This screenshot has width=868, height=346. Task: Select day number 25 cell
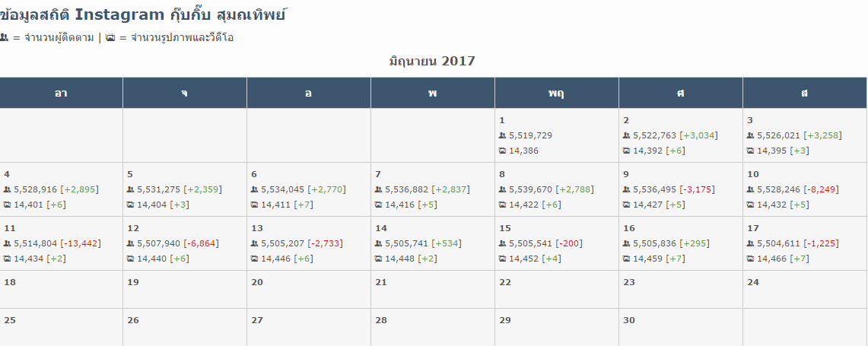point(61,327)
